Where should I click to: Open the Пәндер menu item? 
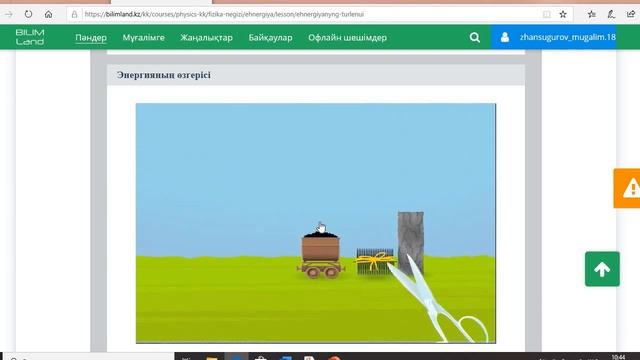pos(91,38)
